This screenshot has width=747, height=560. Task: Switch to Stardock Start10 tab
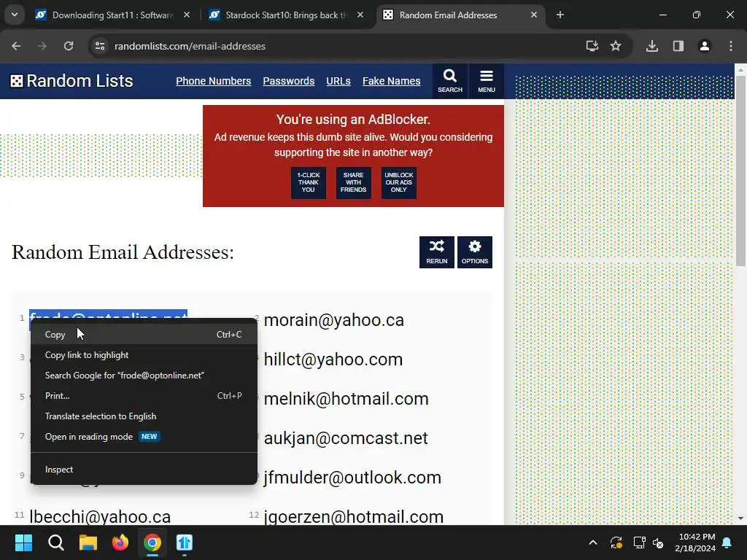286,15
